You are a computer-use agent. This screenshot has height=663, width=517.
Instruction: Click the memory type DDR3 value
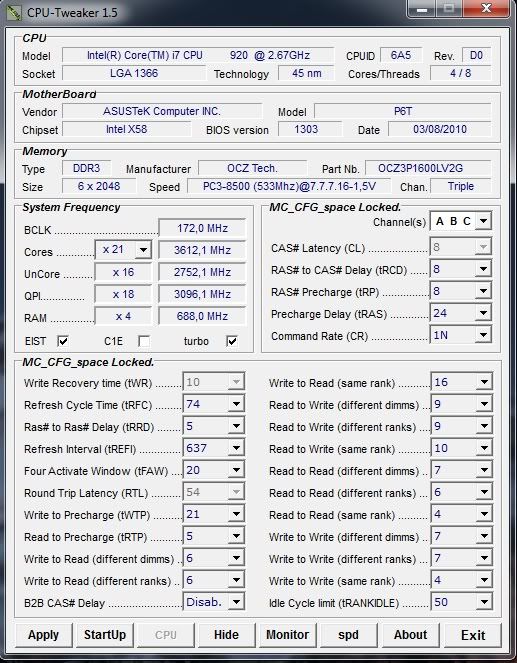tap(86, 168)
